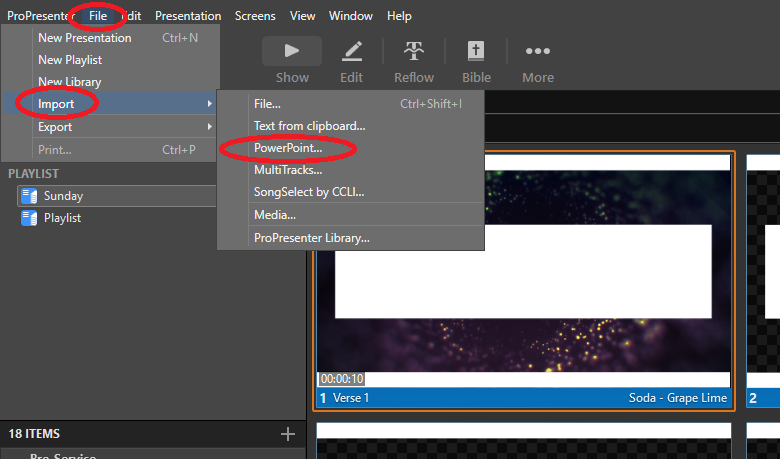Screen dimensions: 780x459
Task: Open the Bible toolbar icon
Action: [476, 51]
